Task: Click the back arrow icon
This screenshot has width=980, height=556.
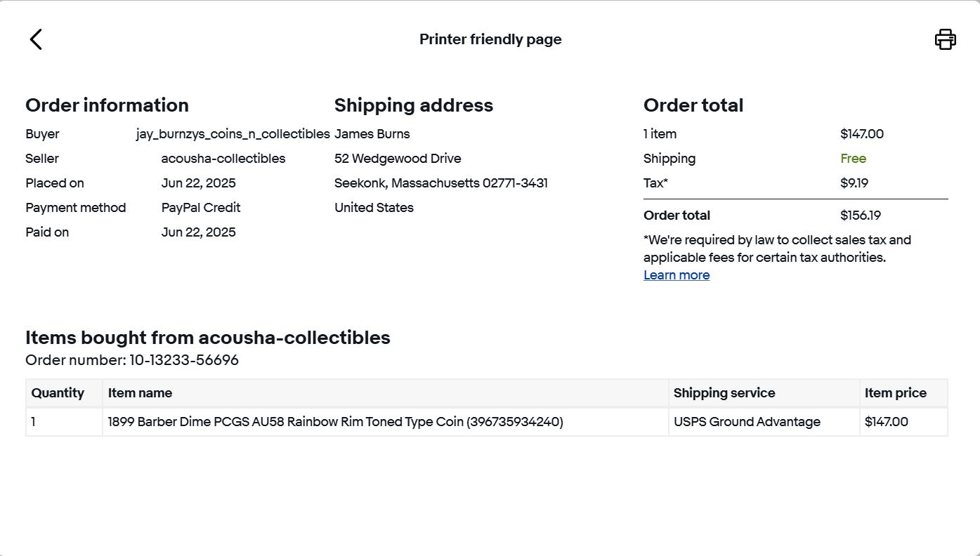Action: click(36, 39)
